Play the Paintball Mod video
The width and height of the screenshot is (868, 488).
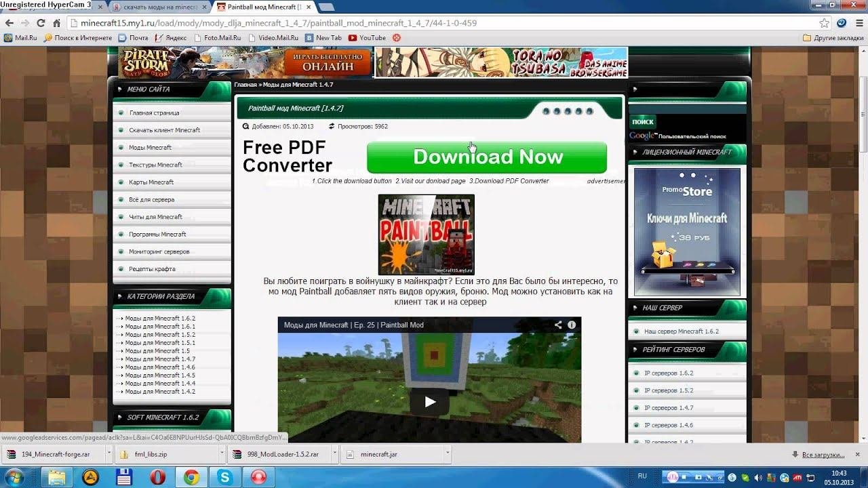(x=429, y=402)
